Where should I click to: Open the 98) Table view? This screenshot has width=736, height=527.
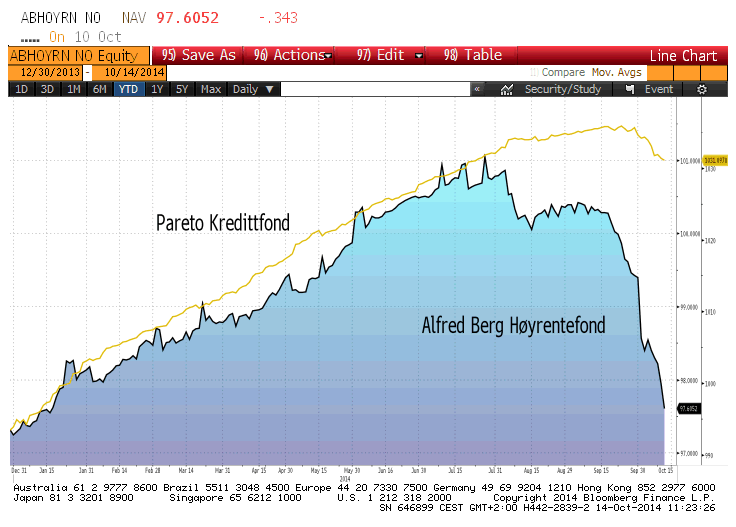tap(472, 55)
